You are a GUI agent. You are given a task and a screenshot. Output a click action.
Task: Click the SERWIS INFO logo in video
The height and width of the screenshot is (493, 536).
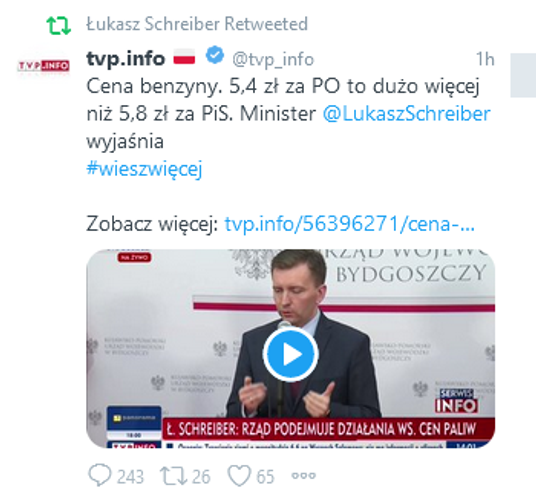tap(457, 401)
